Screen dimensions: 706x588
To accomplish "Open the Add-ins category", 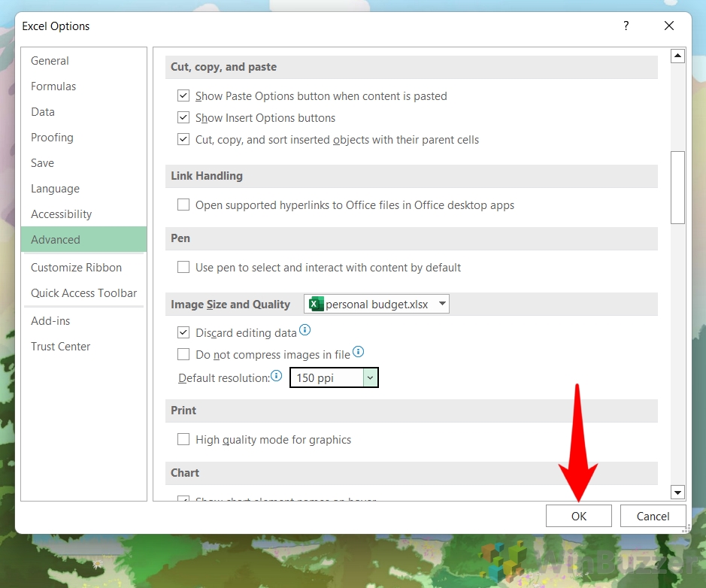I will [83, 321].
